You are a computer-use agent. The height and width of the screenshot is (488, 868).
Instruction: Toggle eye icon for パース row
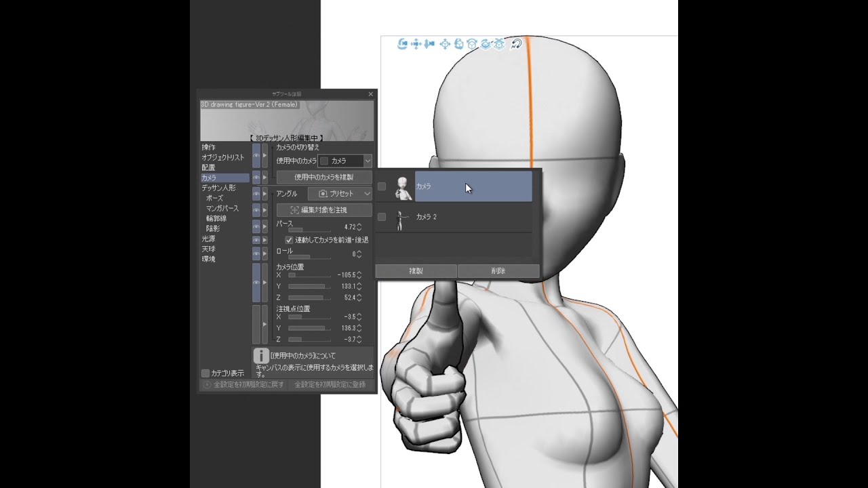256,226
